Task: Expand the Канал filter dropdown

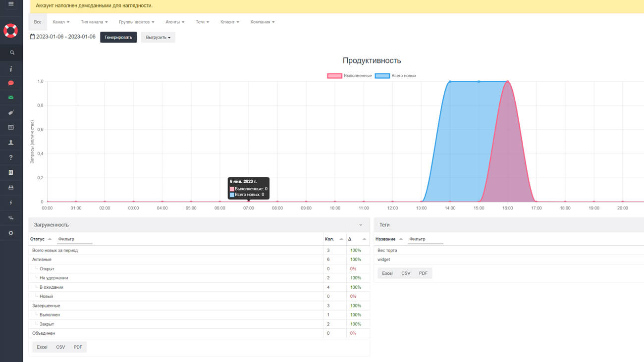Action: pyautogui.click(x=61, y=22)
